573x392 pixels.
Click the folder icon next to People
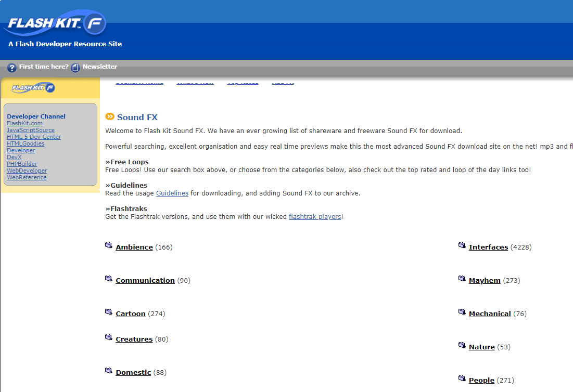(462, 378)
